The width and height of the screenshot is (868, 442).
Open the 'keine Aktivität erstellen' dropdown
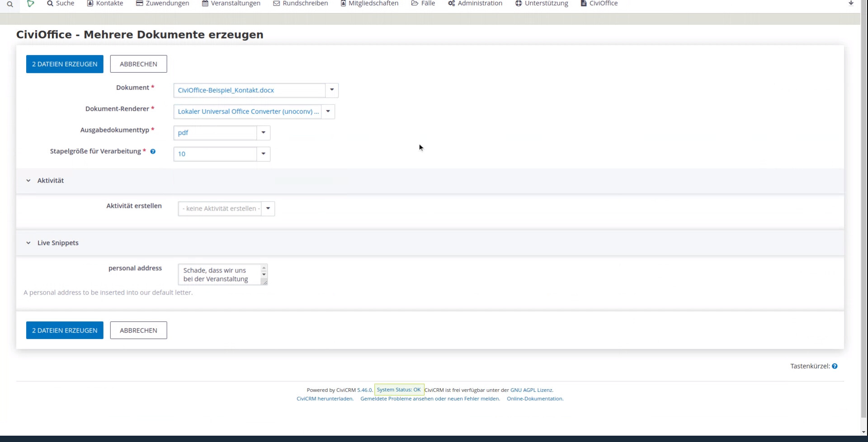tap(226, 209)
